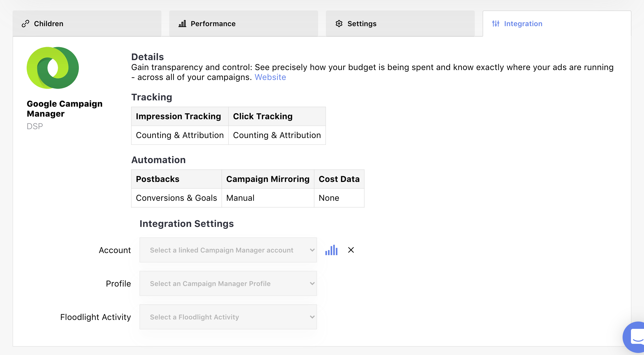The height and width of the screenshot is (355, 644).
Task: Click the Integration Settings heading
Action: pyautogui.click(x=186, y=224)
